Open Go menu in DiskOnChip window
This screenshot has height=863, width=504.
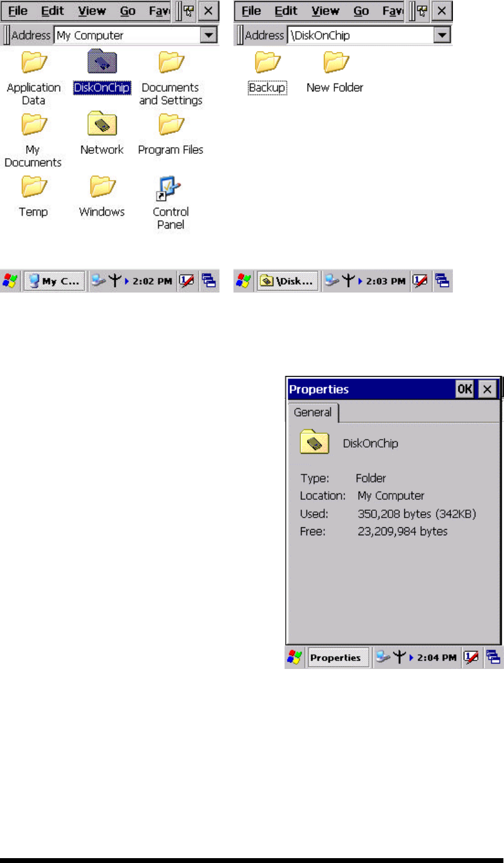tap(361, 11)
